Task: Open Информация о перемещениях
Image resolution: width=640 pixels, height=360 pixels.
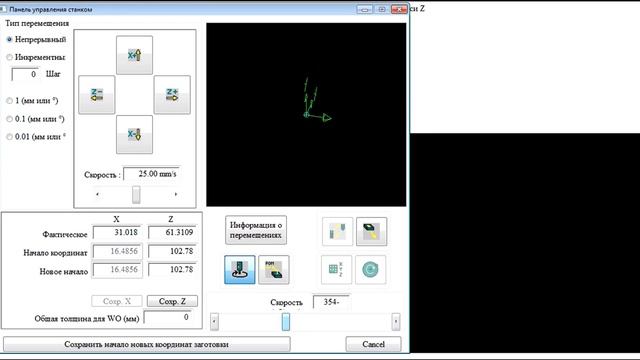Action: [x=256, y=230]
